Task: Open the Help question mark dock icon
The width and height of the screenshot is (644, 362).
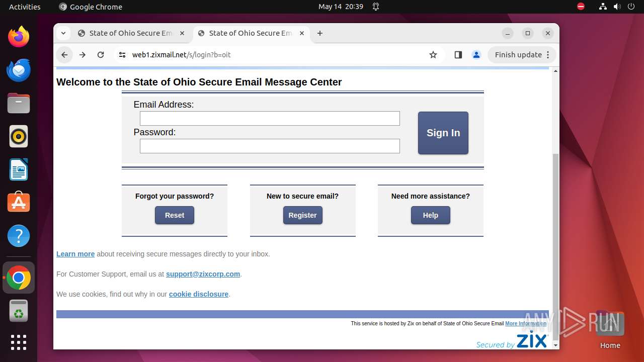Action: tap(19, 236)
